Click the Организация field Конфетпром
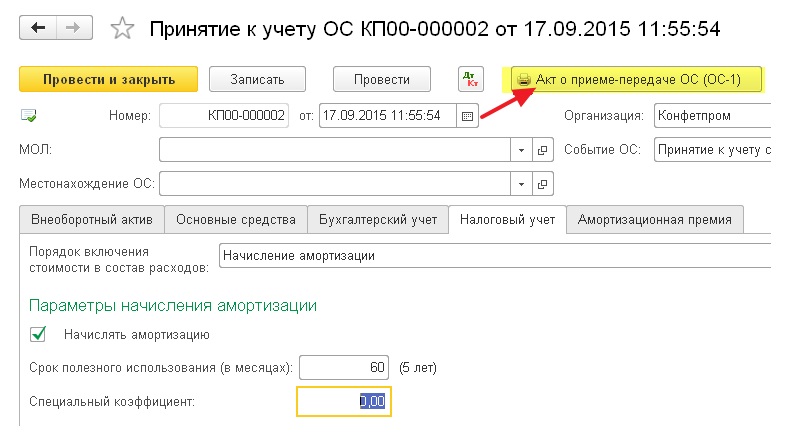Viewport: 794px width, 443px height. (x=712, y=116)
